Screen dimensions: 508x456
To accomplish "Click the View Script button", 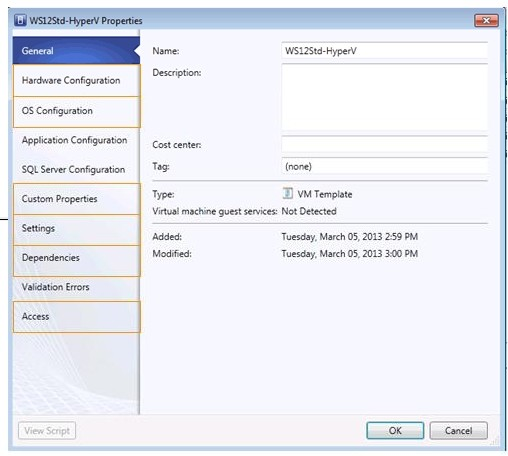I will click(x=47, y=431).
